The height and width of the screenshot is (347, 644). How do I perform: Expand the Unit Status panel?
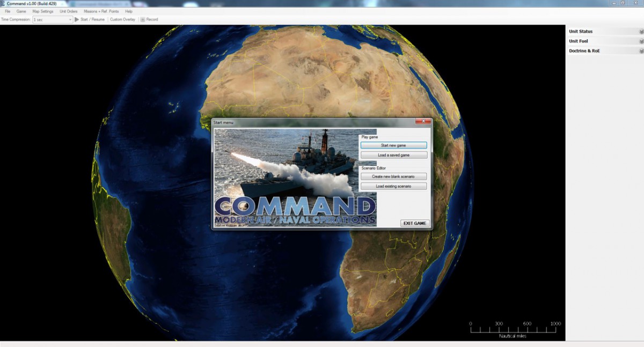tap(641, 31)
